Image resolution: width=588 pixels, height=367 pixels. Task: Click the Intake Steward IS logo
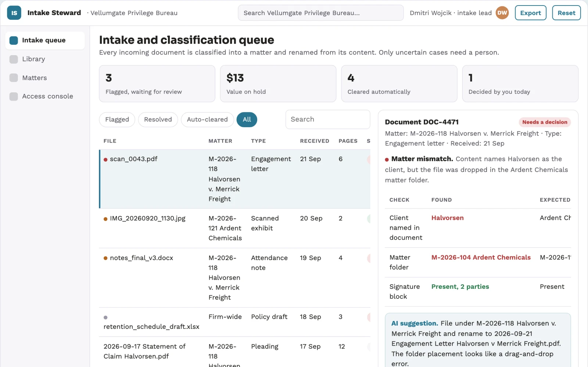[14, 13]
